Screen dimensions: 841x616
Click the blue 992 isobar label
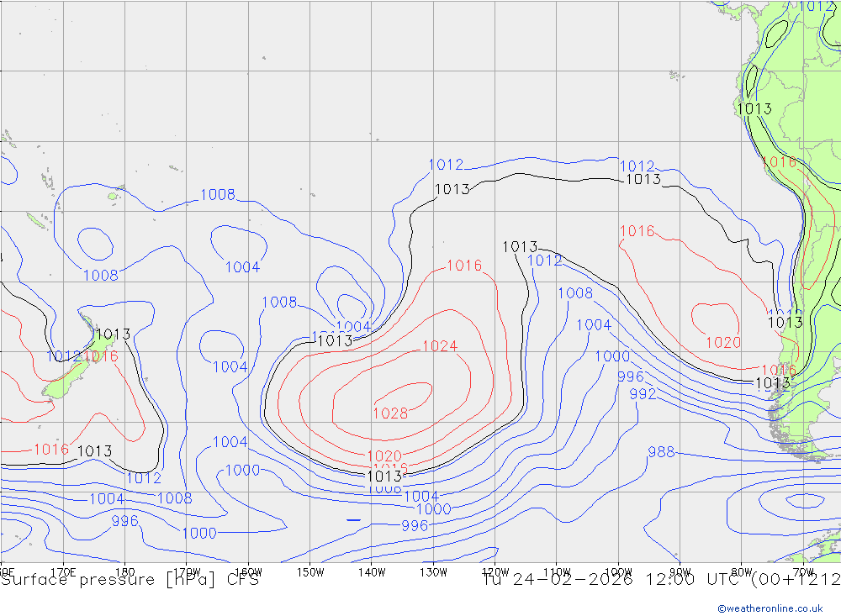point(643,394)
